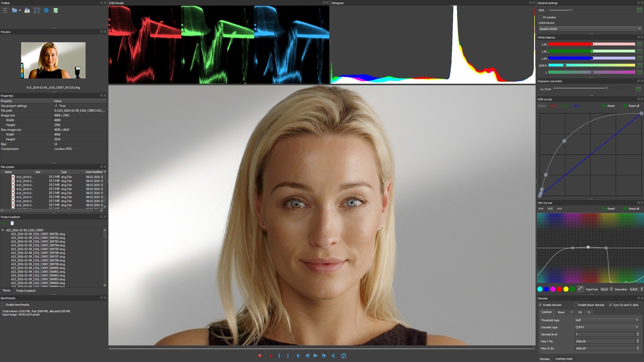Click the fit-to-screen arrows icon
644x362 pixels.
[x=37, y=10]
